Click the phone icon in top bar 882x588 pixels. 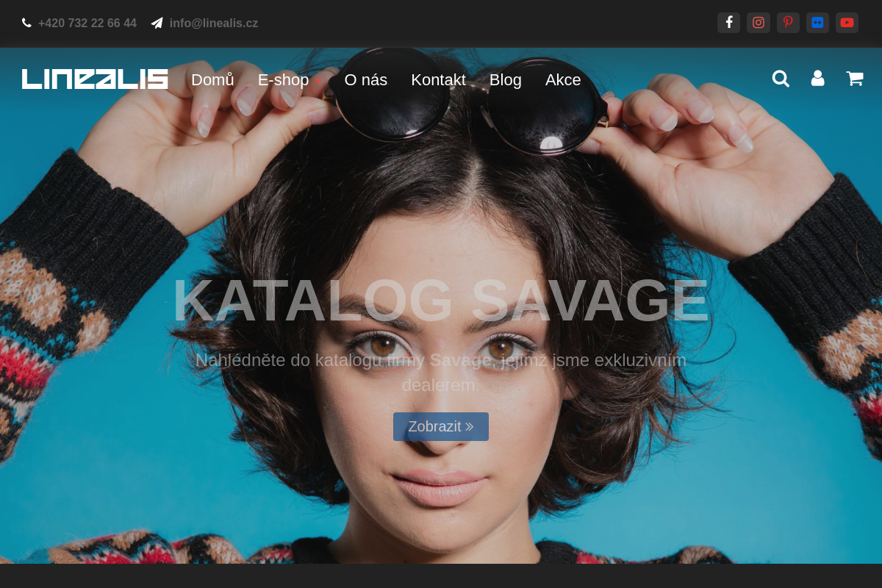[x=26, y=23]
